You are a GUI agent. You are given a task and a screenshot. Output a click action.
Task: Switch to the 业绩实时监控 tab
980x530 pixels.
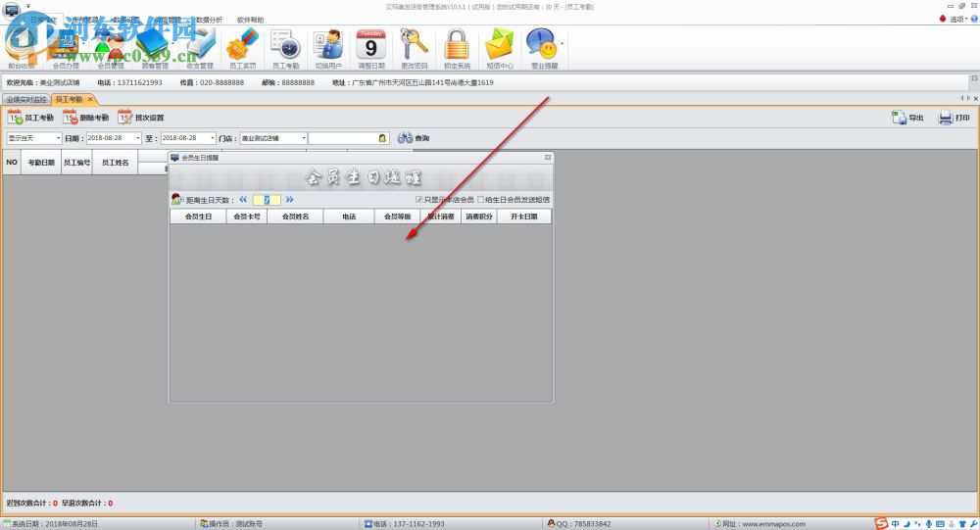(x=26, y=99)
